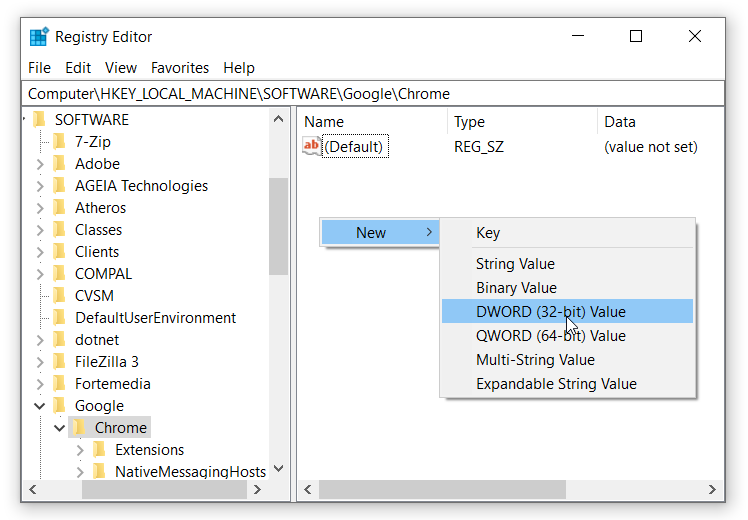Expand the dotnet key
Screen dimensions: 748x520
(40, 340)
